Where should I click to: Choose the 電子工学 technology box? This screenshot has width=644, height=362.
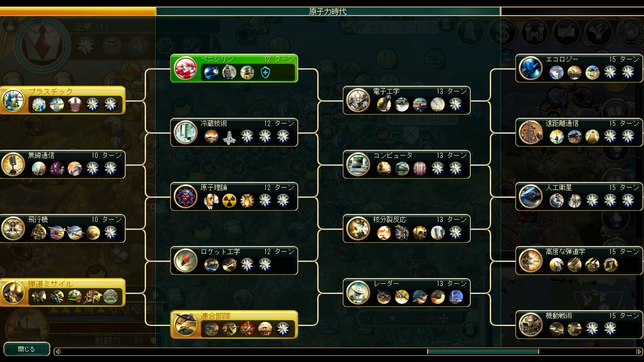coord(406,100)
